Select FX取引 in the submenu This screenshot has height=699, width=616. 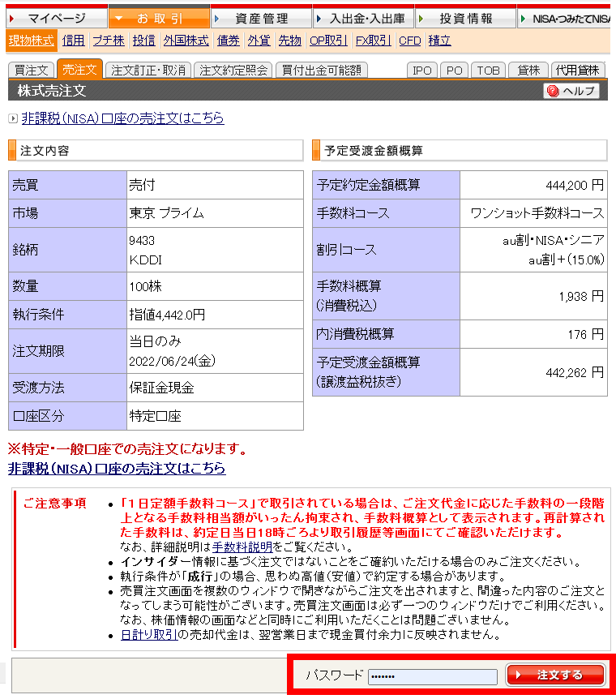[x=373, y=41]
